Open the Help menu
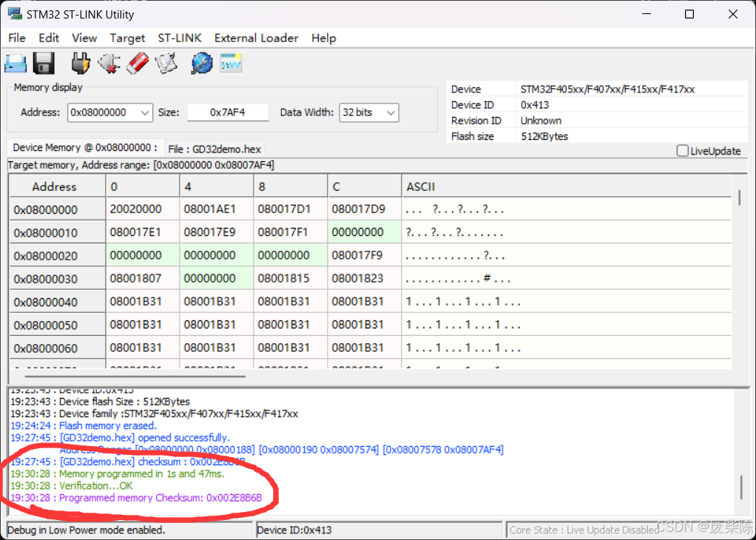The image size is (756, 540). [323, 38]
